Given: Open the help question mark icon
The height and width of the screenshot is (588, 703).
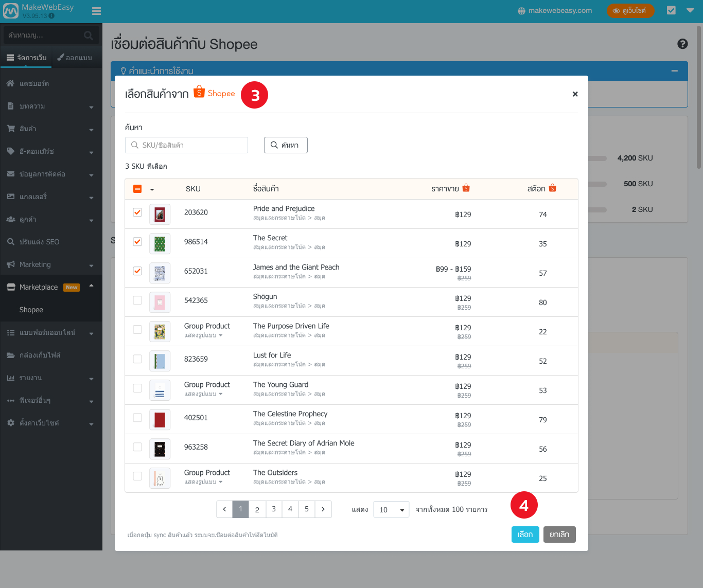Looking at the screenshot, I should tap(682, 44).
